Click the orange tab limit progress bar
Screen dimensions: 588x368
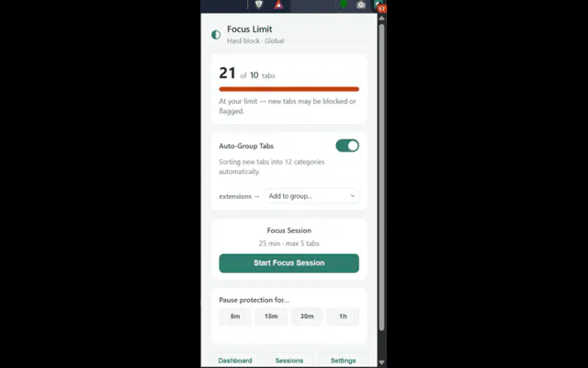(289, 89)
